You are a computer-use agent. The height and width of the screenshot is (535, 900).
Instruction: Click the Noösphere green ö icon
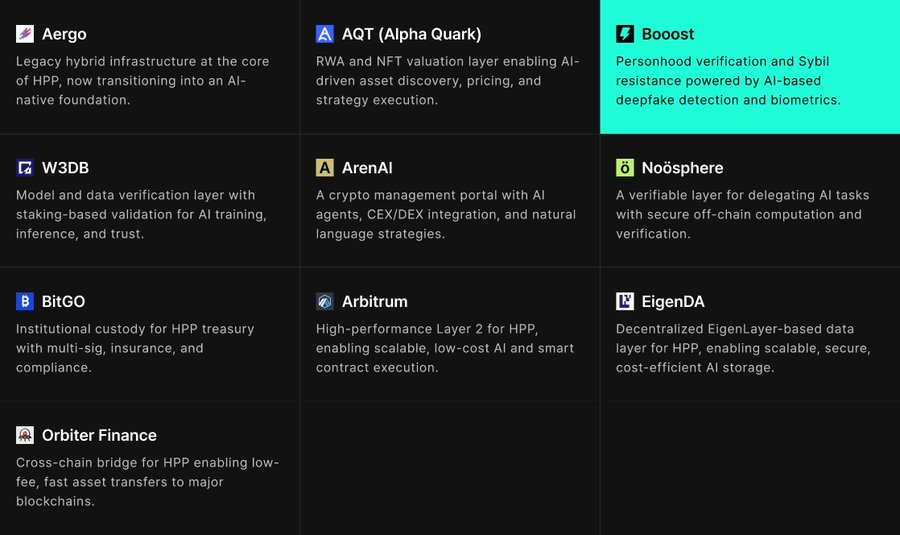click(625, 168)
